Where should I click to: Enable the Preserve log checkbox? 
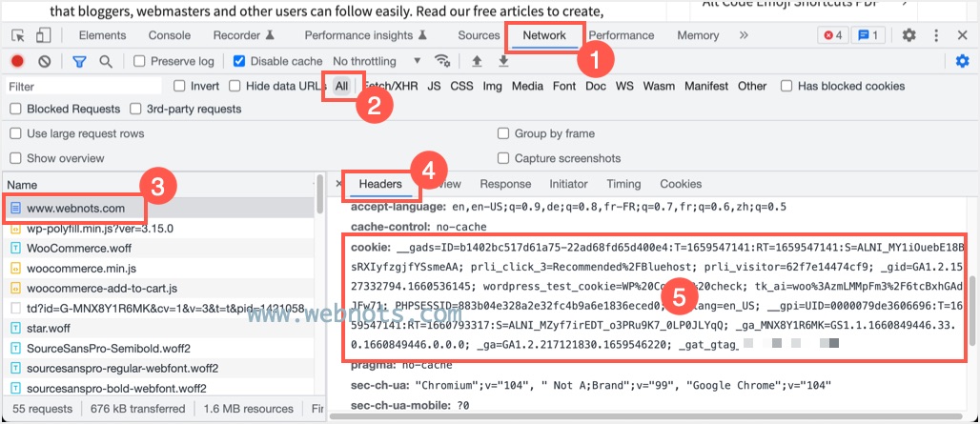tap(140, 61)
